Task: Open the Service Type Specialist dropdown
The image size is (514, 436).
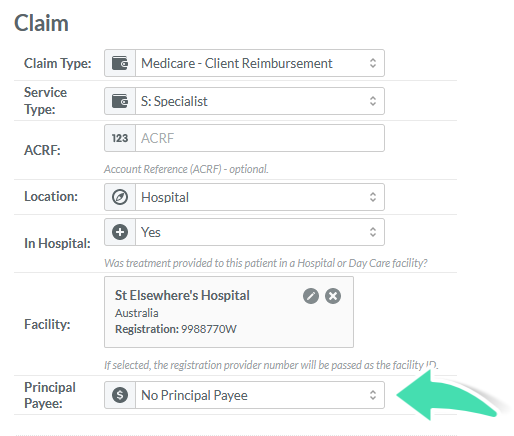Action: point(260,101)
